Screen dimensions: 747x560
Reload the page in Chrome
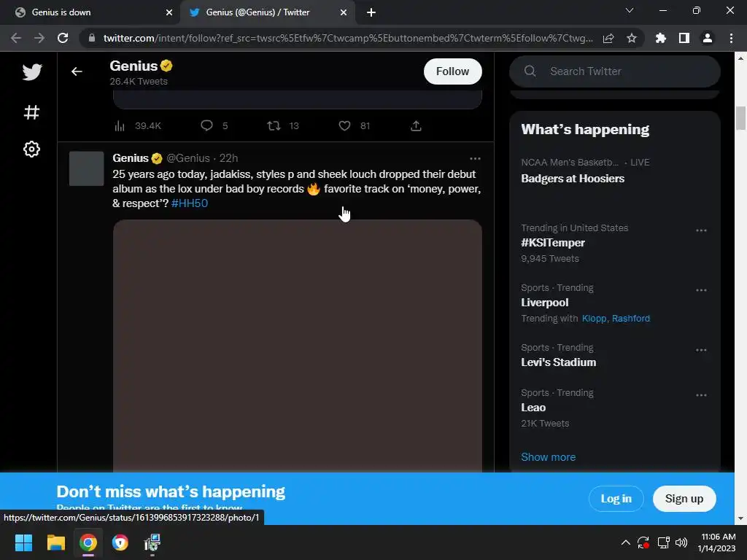(x=63, y=38)
